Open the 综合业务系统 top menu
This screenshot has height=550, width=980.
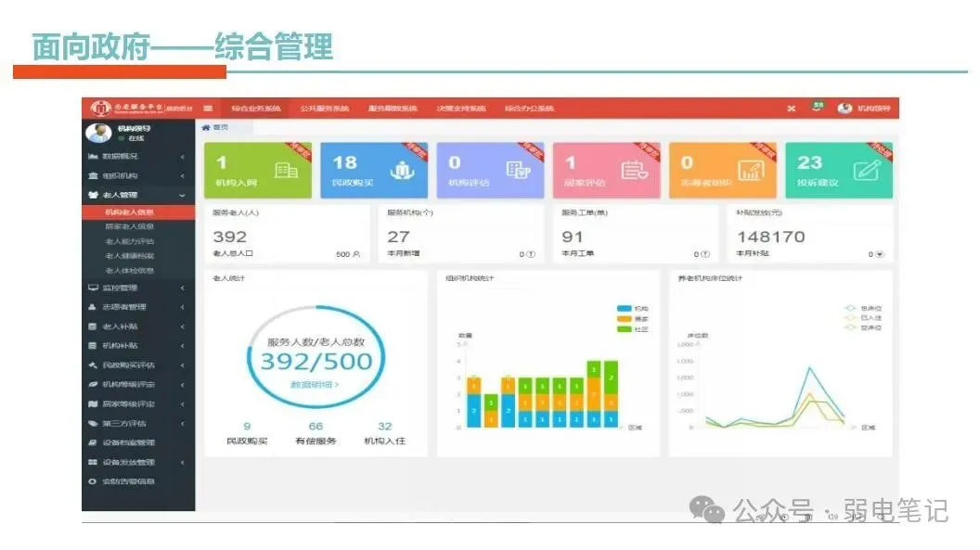255,109
